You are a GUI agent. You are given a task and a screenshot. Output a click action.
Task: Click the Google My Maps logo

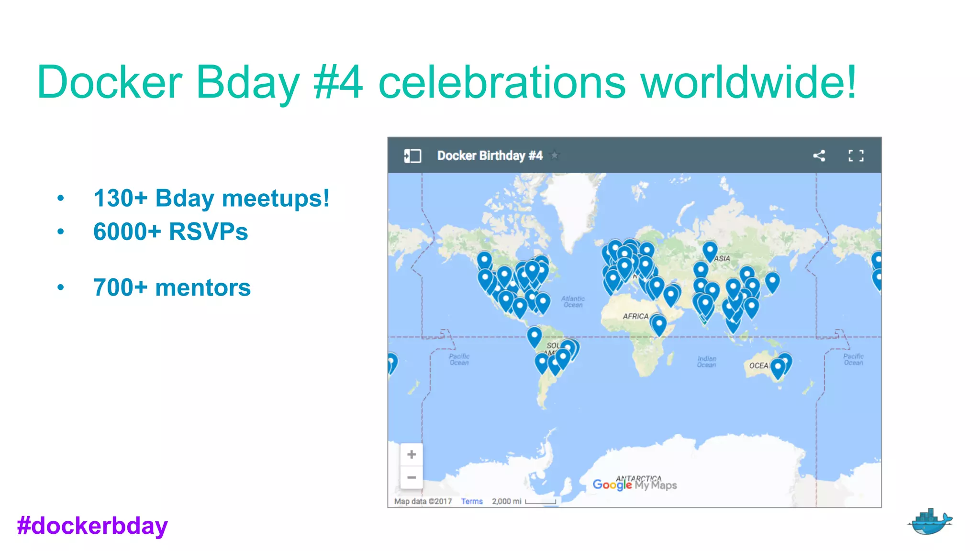(635, 485)
